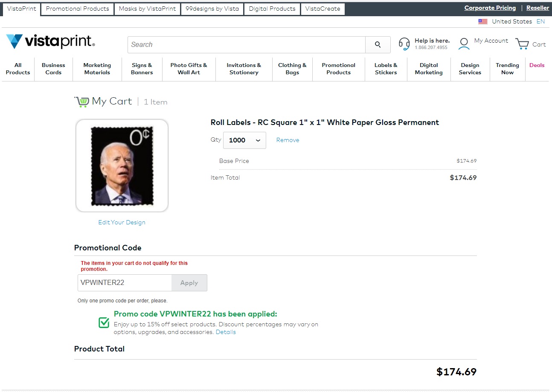Click the United States country text

[x=512, y=21]
